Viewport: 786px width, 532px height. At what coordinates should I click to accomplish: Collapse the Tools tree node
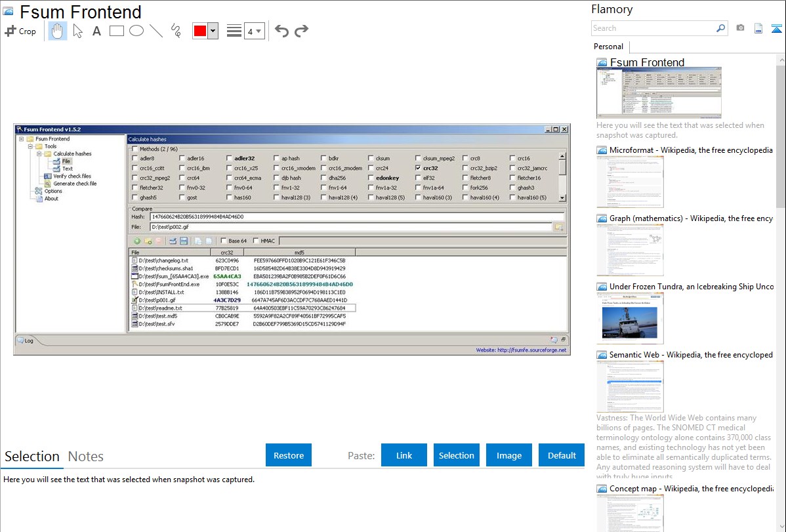click(x=30, y=146)
